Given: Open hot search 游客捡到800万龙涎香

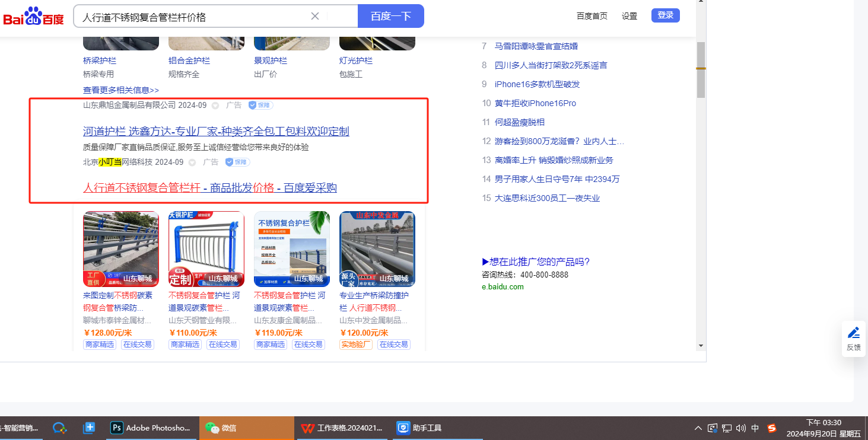Looking at the screenshot, I should [x=559, y=141].
